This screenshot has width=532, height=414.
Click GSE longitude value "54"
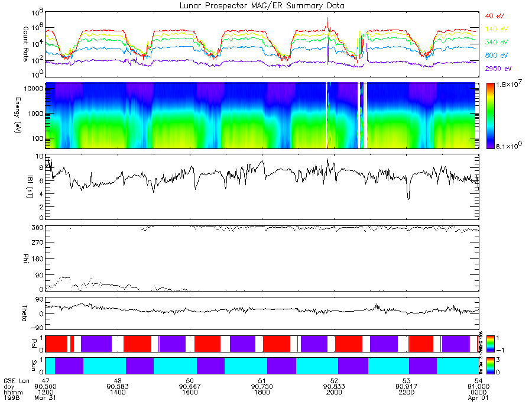pyautogui.click(x=478, y=381)
